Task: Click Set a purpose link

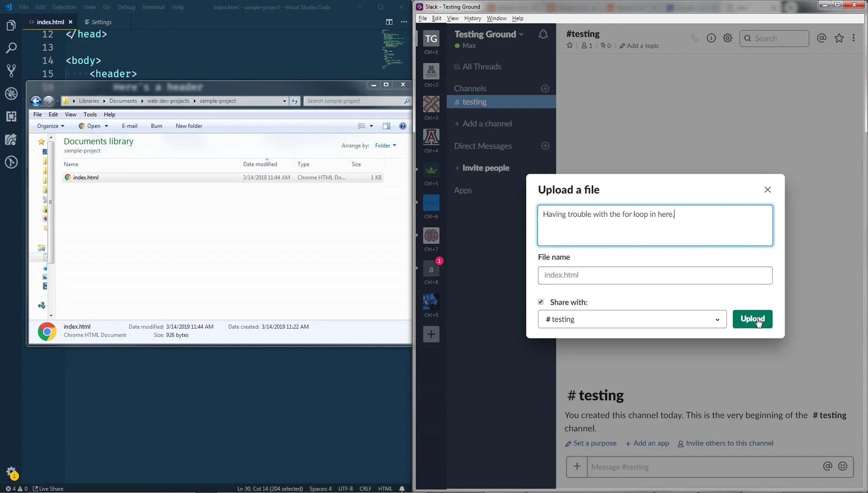Action: pos(591,443)
